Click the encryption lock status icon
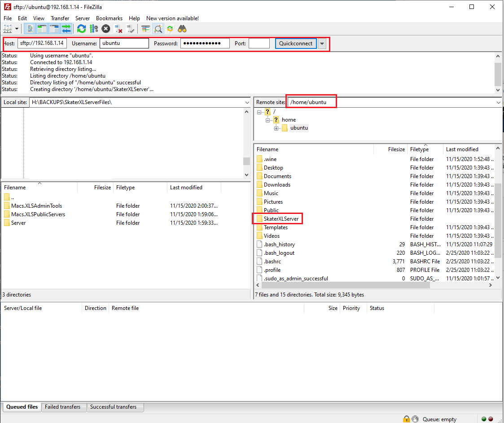The width and height of the screenshot is (504, 423). [x=407, y=419]
